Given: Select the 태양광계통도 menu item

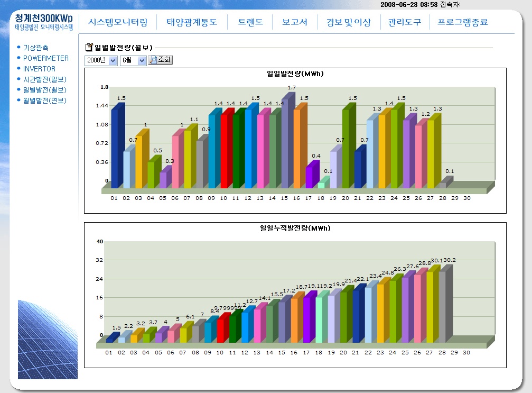Looking at the screenshot, I should pos(192,23).
